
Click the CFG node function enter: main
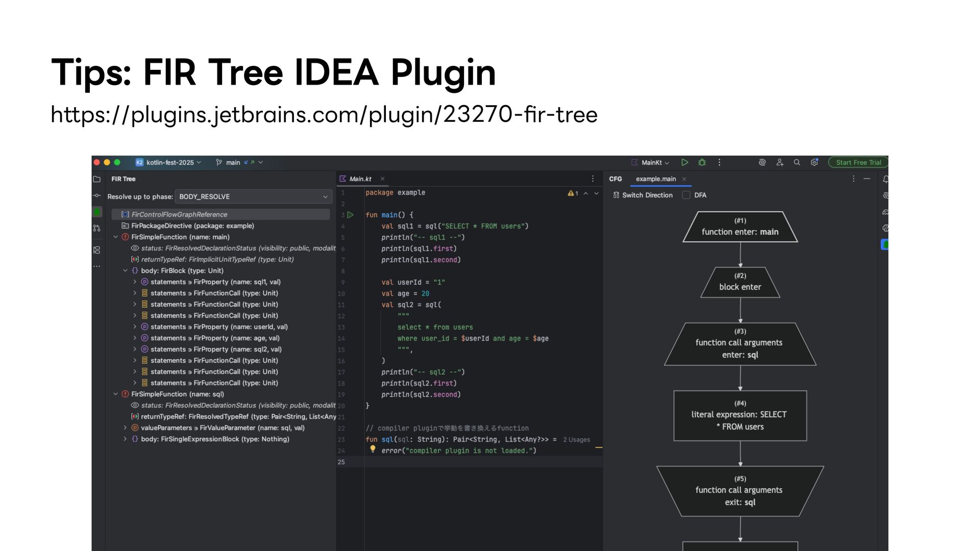pos(740,227)
